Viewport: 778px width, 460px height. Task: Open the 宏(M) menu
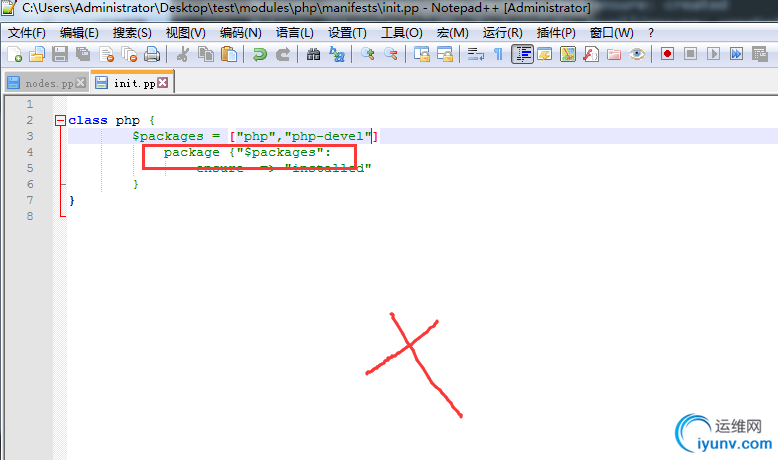coord(453,33)
